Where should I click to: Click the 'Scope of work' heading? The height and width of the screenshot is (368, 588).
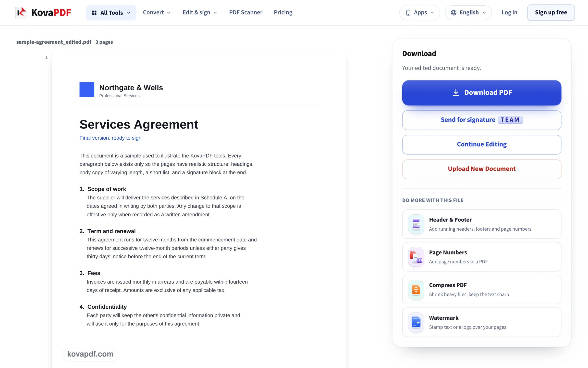(x=107, y=189)
